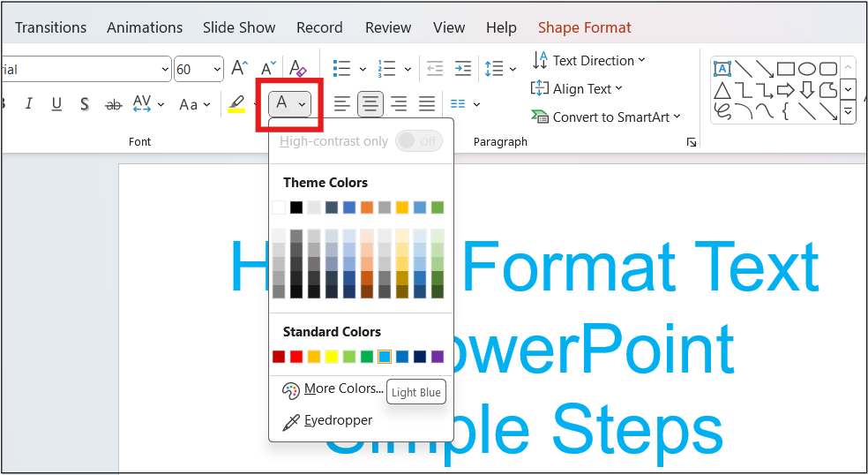
Task: Open the Shape Format tab
Action: coord(585,27)
